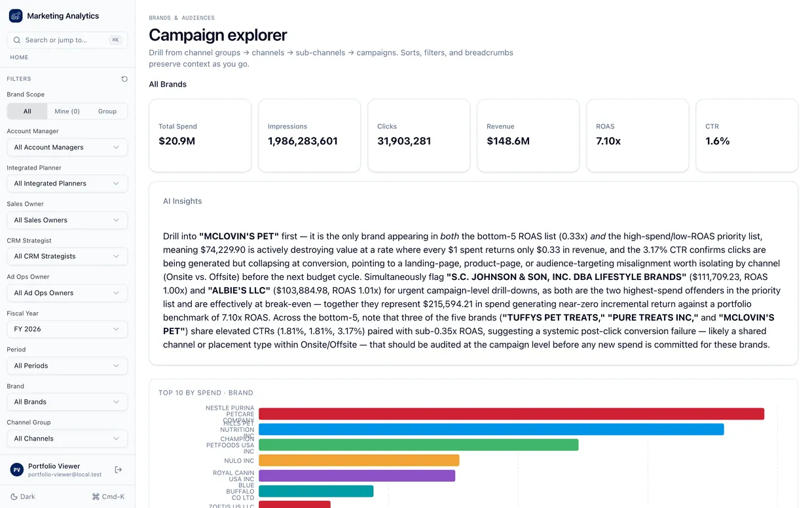
Task: Click the All Brands breadcrumb label
Action: 168,84
